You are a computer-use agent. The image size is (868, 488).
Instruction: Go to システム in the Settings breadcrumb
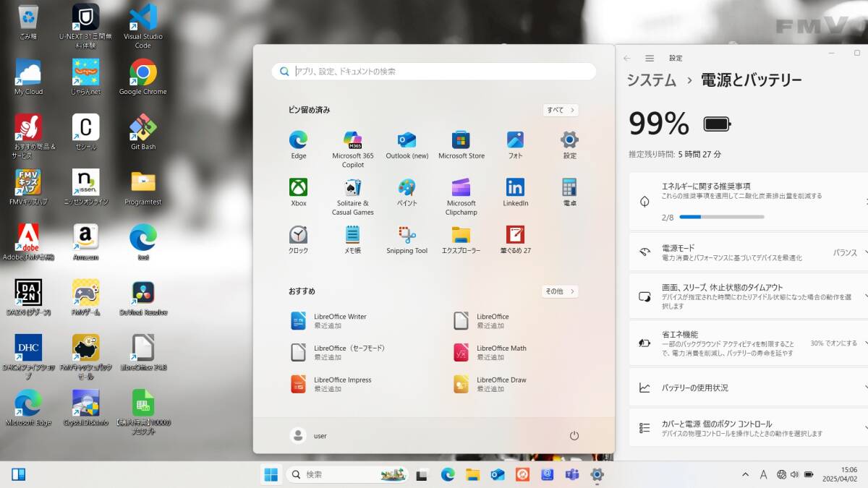click(652, 80)
